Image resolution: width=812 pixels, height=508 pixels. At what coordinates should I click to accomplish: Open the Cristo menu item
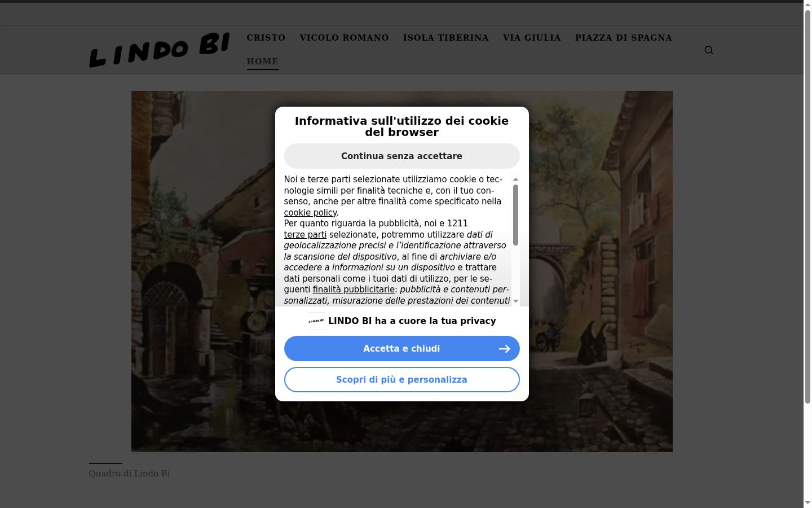pyautogui.click(x=266, y=38)
